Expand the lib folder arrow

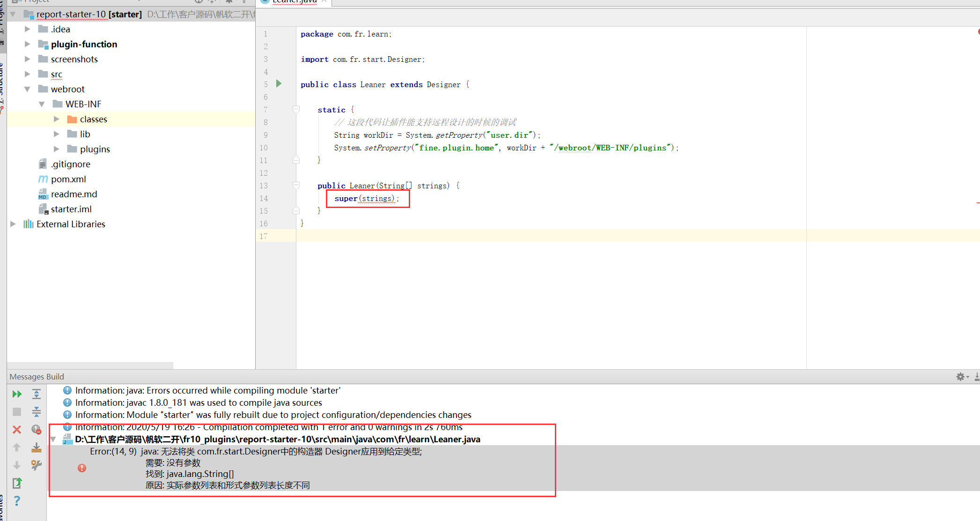(57, 134)
